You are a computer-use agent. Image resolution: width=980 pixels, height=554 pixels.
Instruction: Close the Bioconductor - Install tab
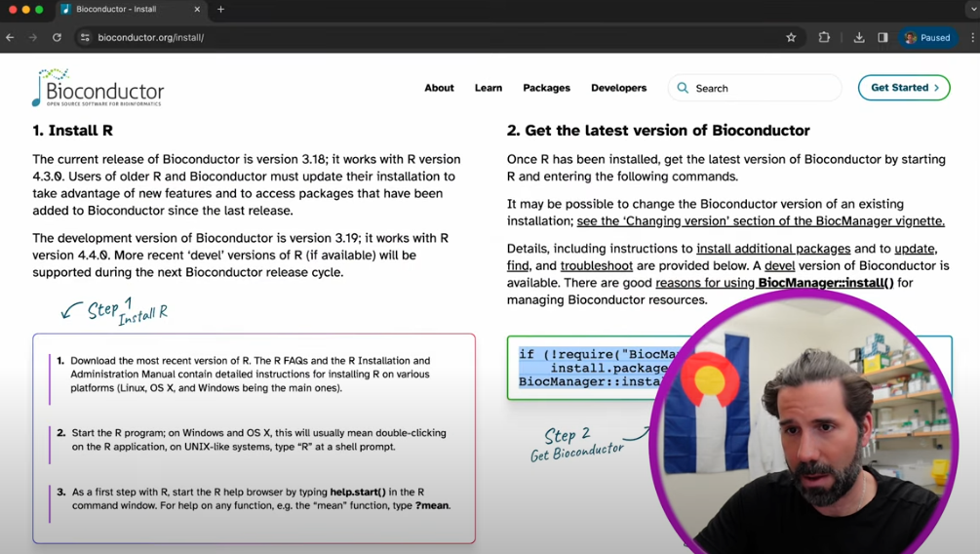point(197,10)
